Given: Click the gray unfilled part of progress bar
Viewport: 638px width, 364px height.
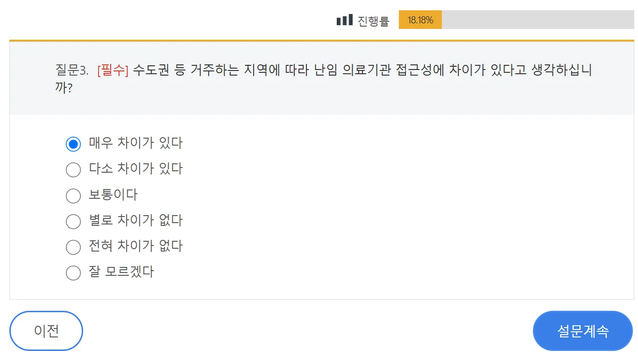Looking at the screenshot, I should click(537, 20).
